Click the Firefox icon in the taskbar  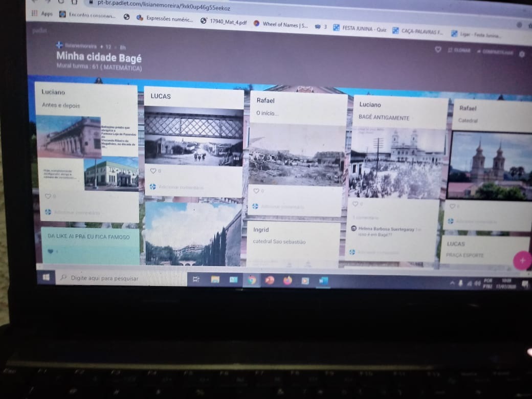pyautogui.click(x=287, y=280)
